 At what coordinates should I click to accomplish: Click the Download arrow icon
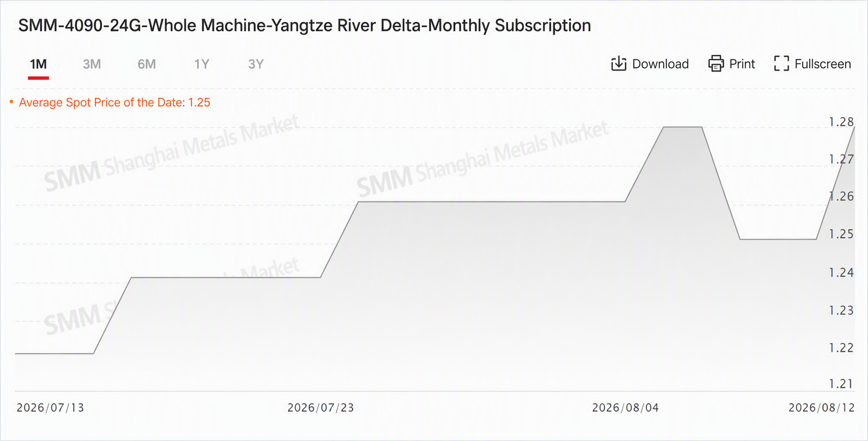click(618, 64)
